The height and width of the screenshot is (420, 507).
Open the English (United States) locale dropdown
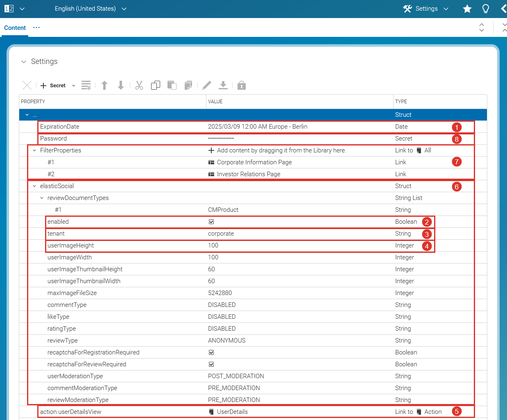(124, 8)
